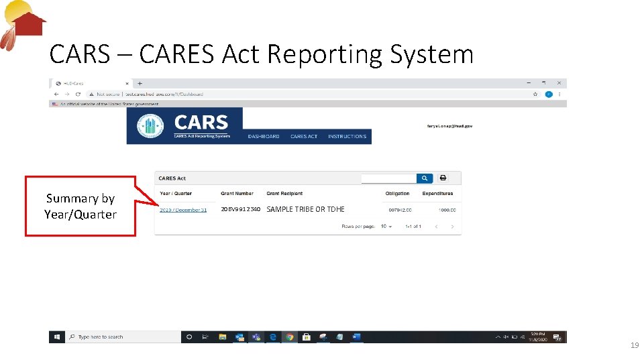
Task: Click the obligation amount in the grant row
Action: click(400, 210)
